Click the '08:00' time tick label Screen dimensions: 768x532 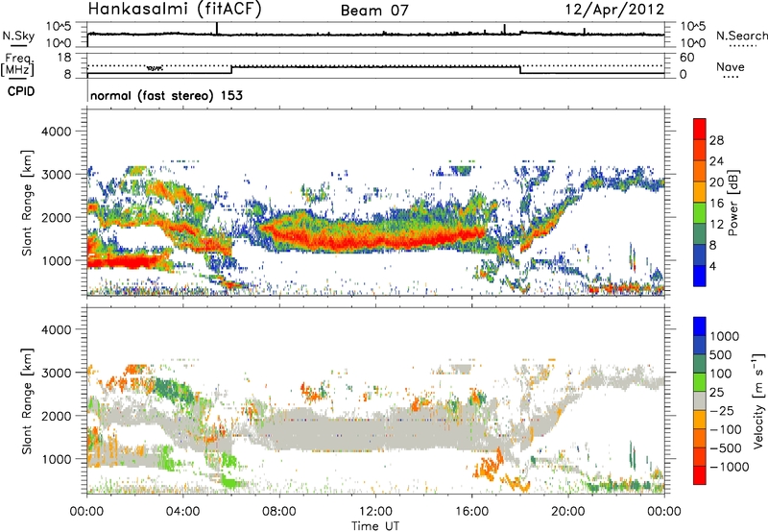279,512
